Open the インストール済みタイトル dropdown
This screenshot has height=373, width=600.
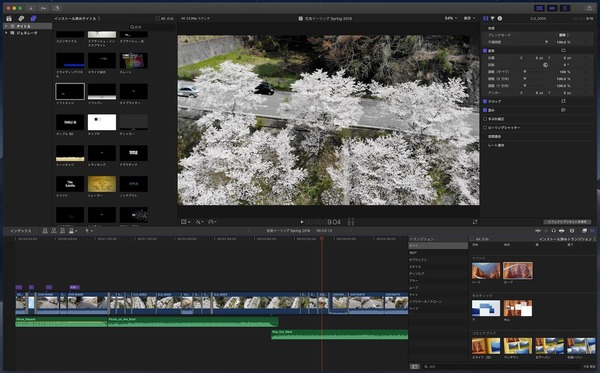coord(77,18)
